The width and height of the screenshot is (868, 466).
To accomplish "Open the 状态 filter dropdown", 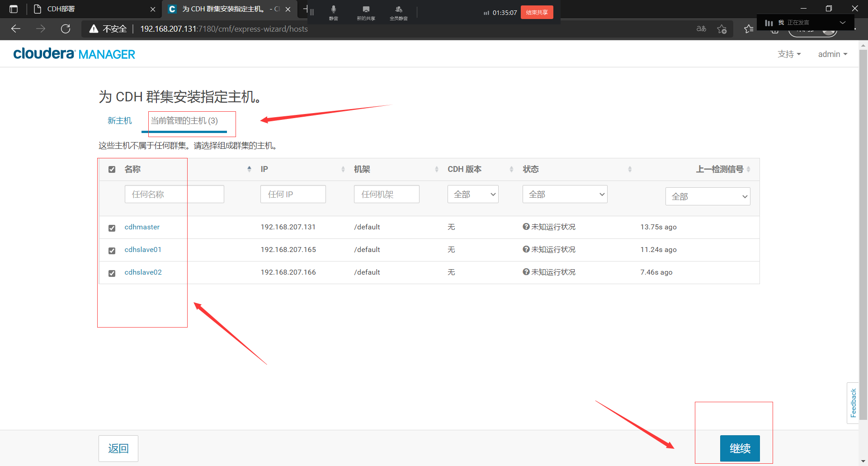I will pyautogui.click(x=565, y=194).
